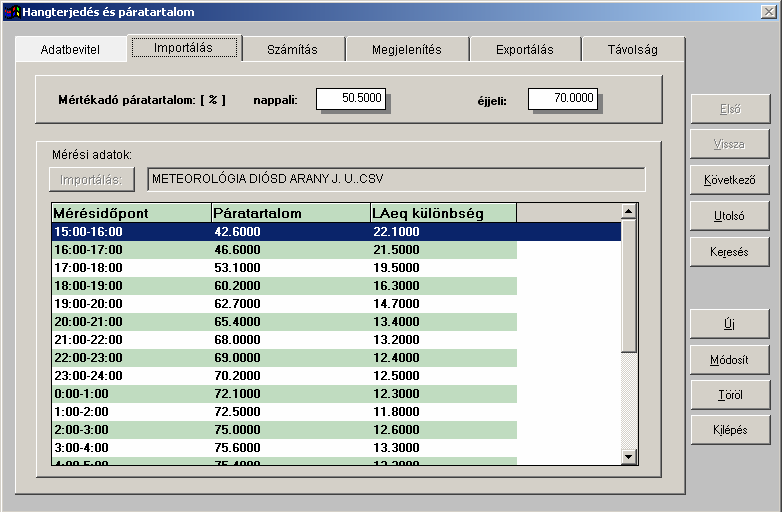Click the LAeq value 19.5000
The image size is (782, 512).
(x=396, y=268)
